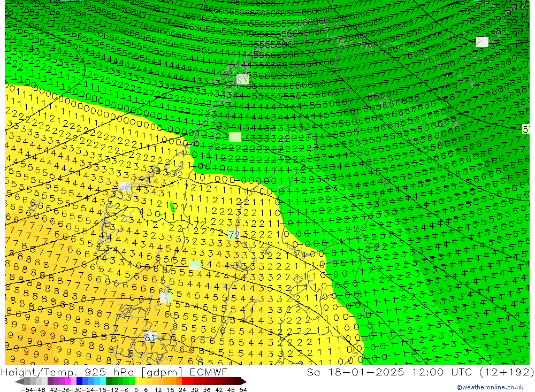535x392 pixels.
Task: Pick the bright red legend swatch above 24
Action: coord(185,381)
